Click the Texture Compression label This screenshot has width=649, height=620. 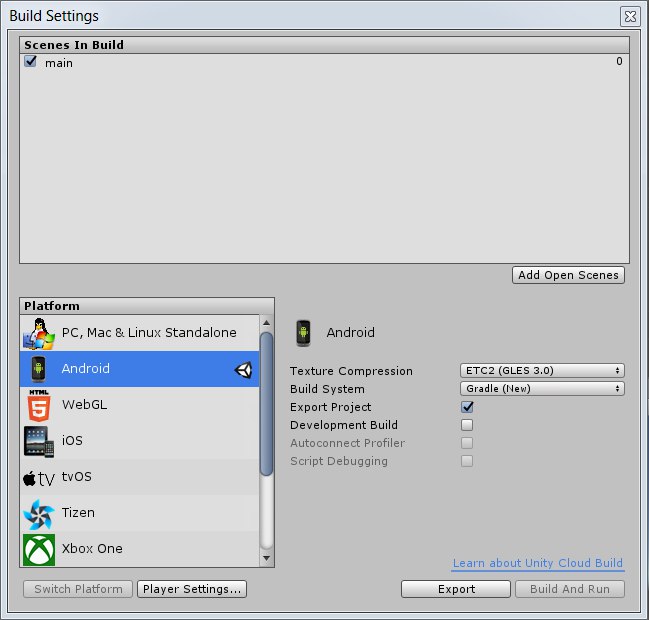point(351,371)
